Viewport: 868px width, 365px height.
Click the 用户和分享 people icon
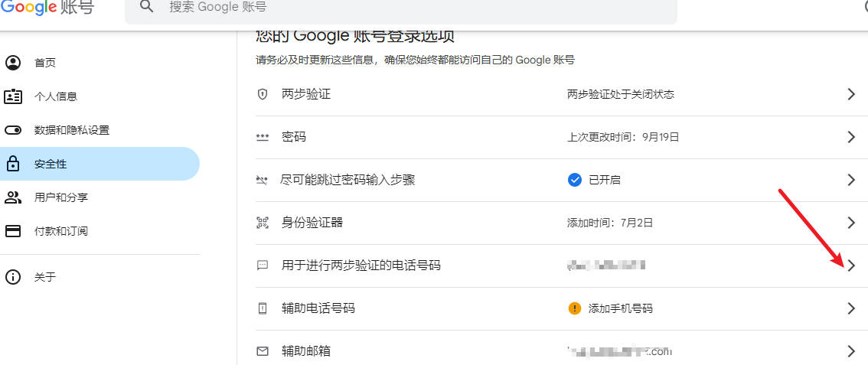point(13,197)
